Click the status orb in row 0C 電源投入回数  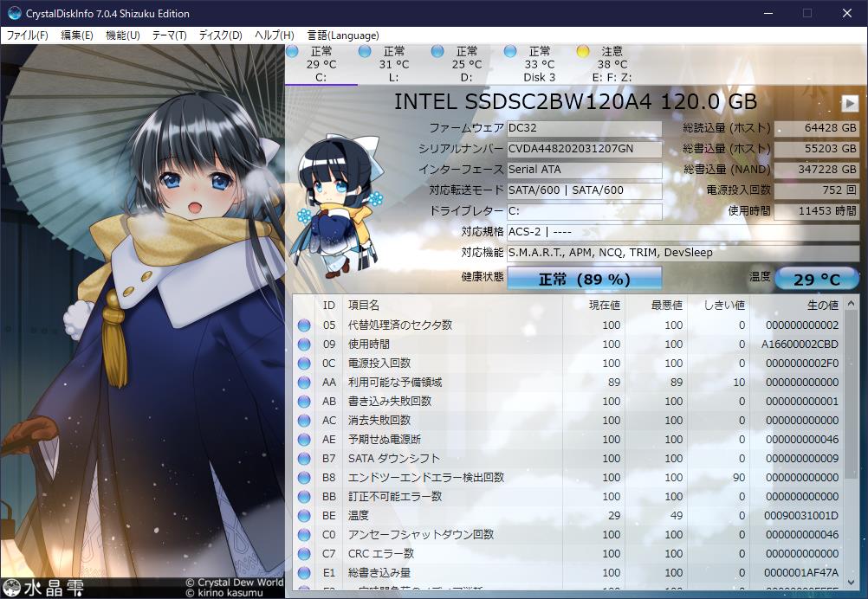point(304,364)
